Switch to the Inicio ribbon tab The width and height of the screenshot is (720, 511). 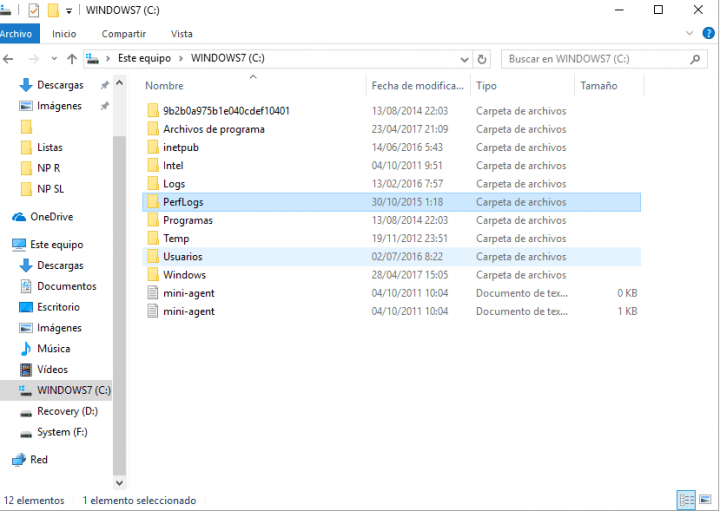pyautogui.click(x=64, y=34)
